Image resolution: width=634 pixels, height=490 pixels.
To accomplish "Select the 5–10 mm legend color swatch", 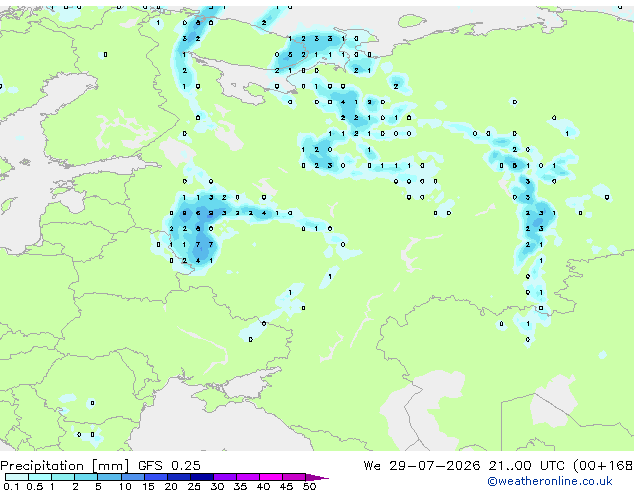I will (110, 477).
